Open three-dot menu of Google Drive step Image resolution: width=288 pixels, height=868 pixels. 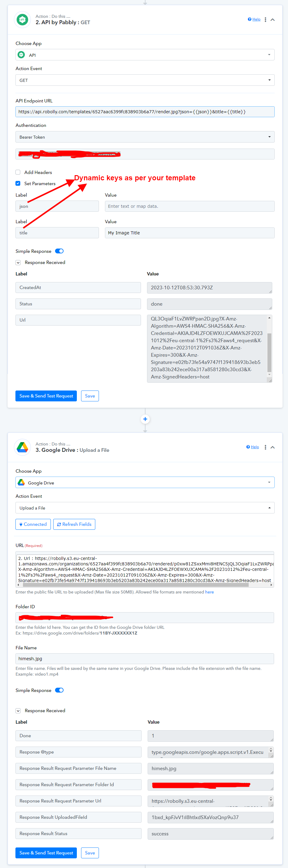[265, 447]
